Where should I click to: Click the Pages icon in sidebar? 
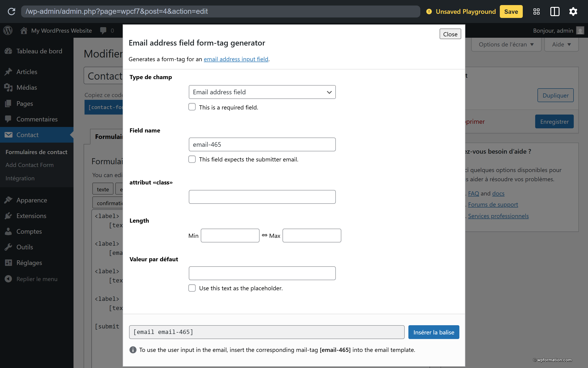pos(8,103)
